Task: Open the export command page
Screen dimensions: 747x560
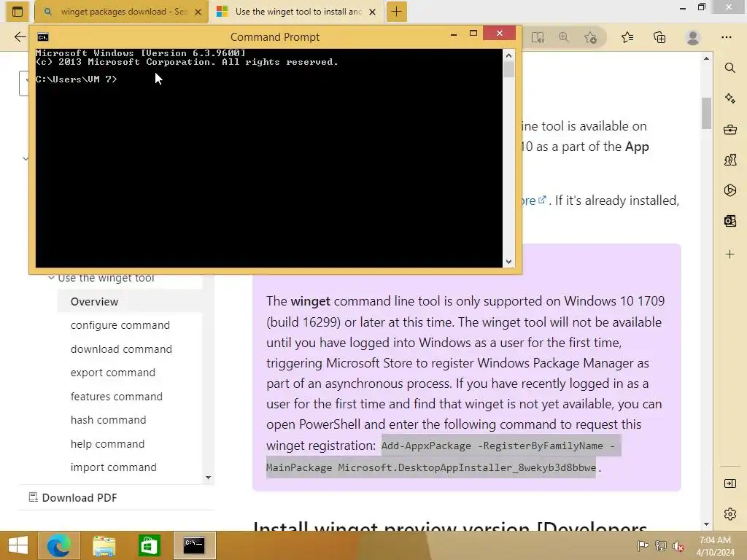Action: (x=113, y=373)
